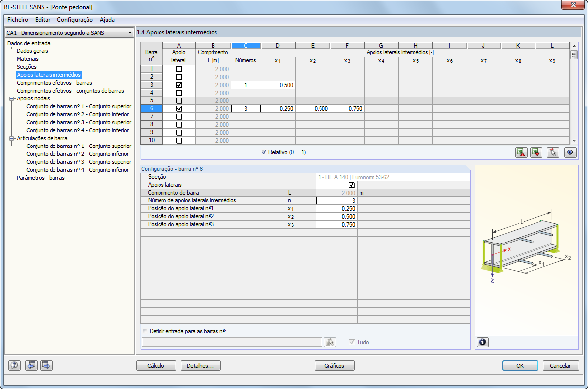Click the x3 cell 0.750 in row 6
588x389 pixels.
coord(347,109)
